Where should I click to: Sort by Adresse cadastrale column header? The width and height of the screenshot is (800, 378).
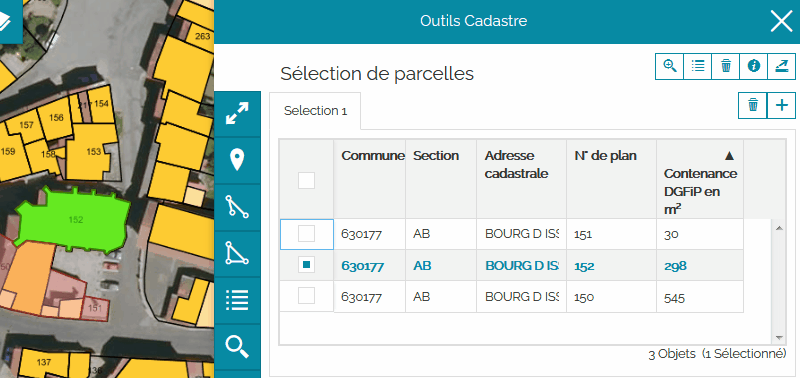[521, 179]
